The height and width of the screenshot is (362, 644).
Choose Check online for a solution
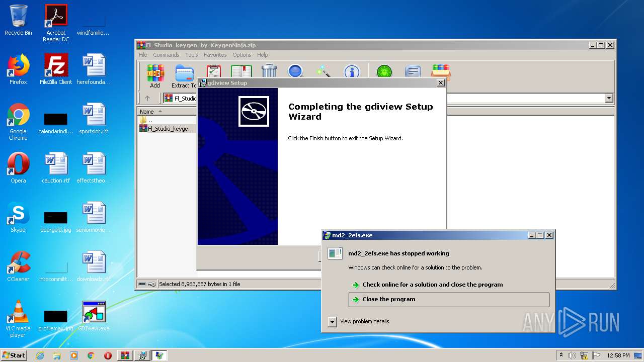(x=433, y=285)
